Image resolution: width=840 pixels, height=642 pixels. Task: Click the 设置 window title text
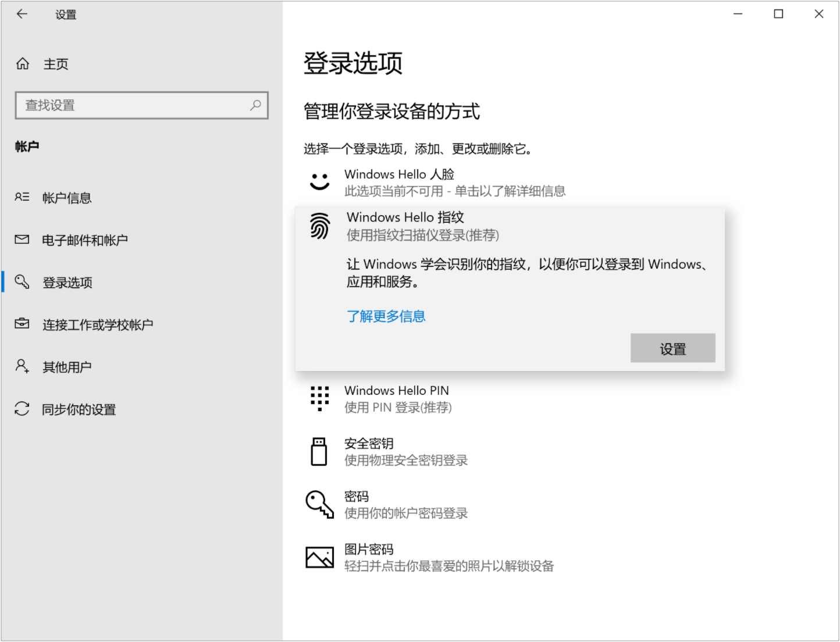pyautogui.click(x=66, y=15)
